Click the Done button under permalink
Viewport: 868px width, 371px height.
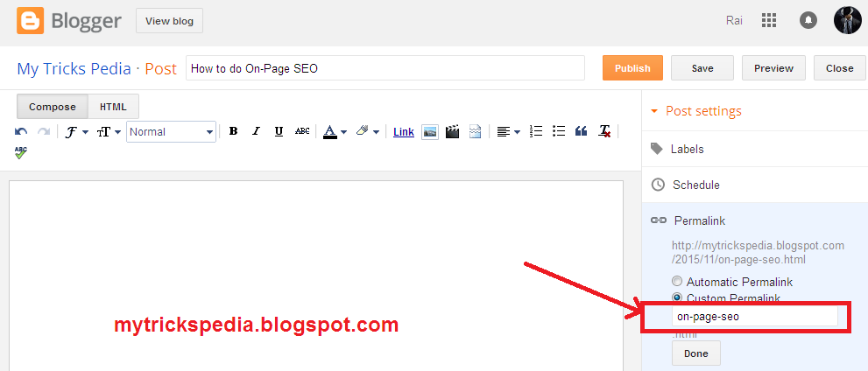pos(695,353)
